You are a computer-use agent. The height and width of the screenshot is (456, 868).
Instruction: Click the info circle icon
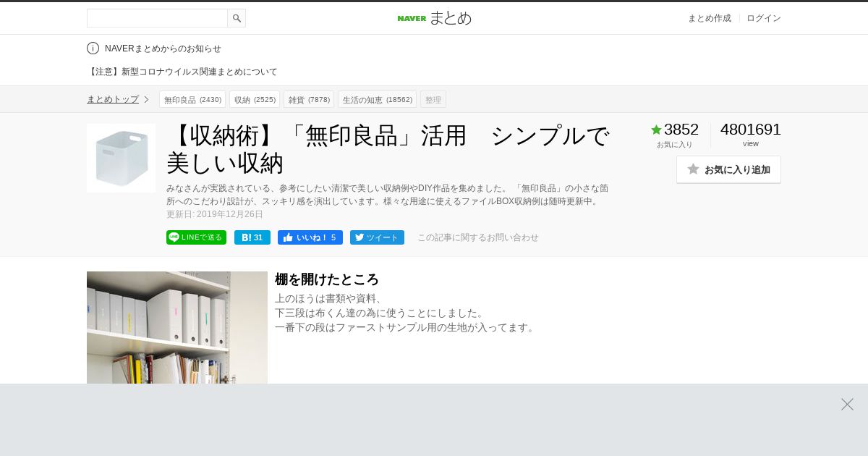[93, 48]
